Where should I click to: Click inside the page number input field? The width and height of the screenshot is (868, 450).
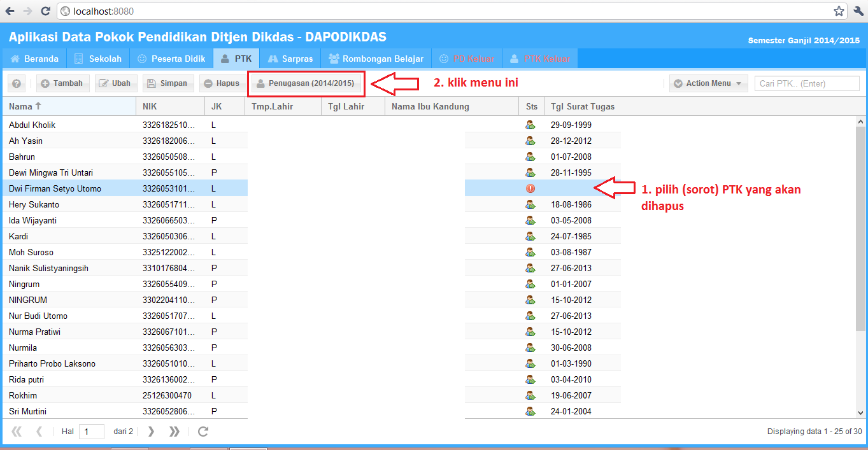[91, 431]
